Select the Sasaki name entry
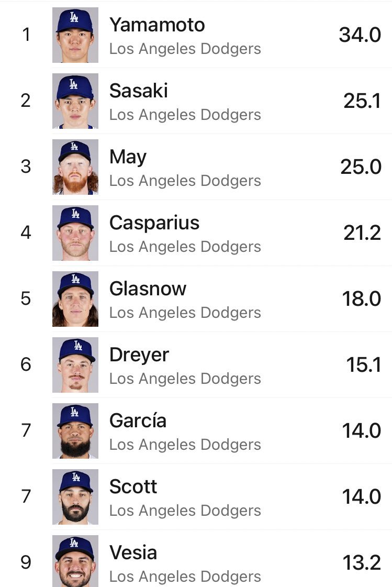 coord(138,91)
